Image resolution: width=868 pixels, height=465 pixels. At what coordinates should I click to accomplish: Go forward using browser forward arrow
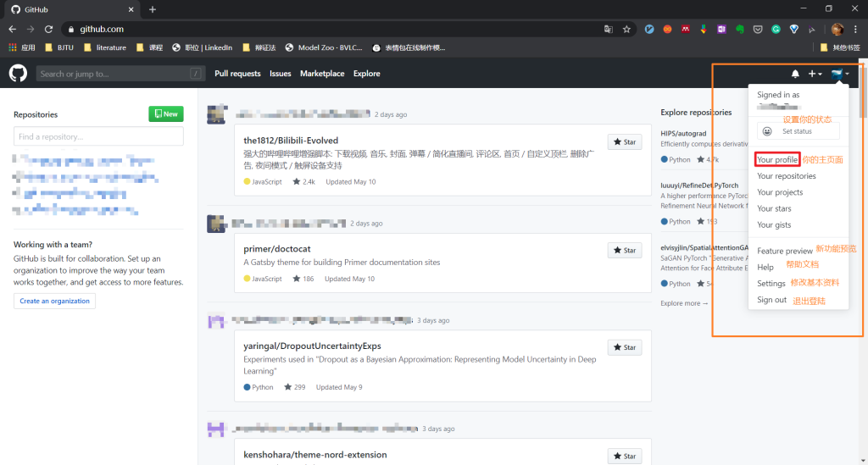31,29
